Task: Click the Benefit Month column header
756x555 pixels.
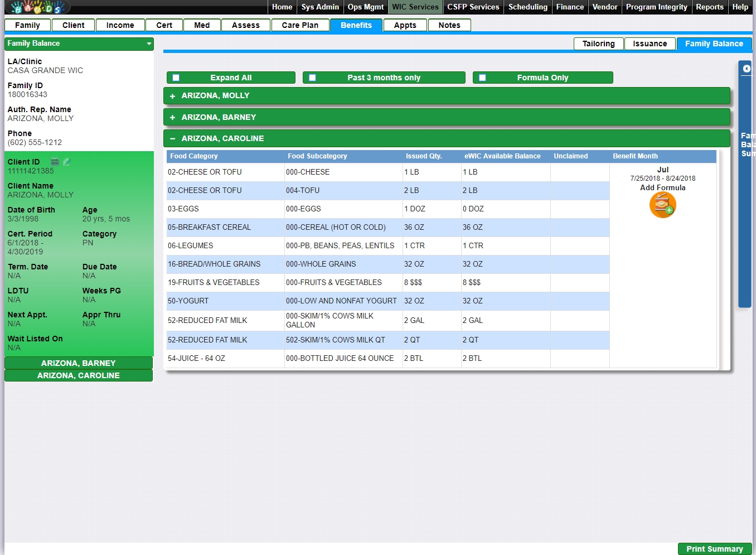Action: pyautogui.click(x=635, y=156)
